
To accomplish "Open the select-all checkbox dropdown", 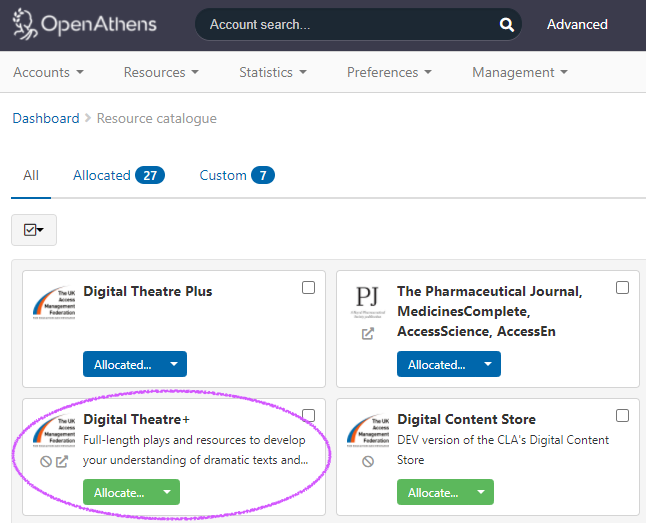I will click(x=34, y=230).
